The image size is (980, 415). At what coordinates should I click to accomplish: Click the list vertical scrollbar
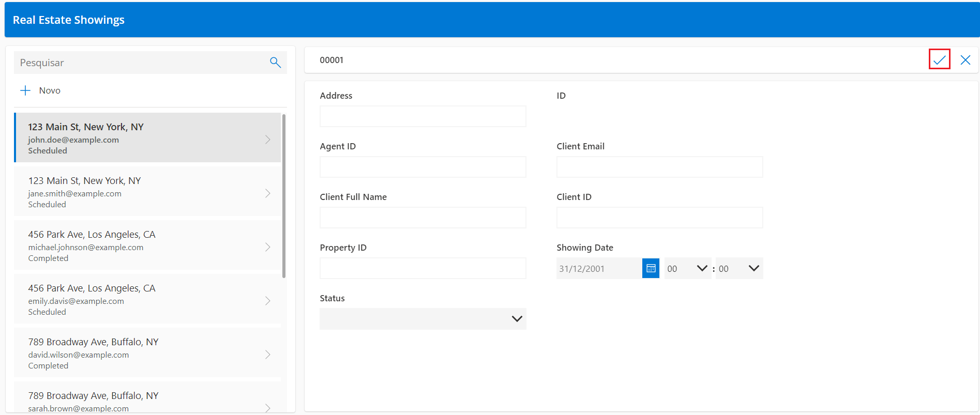click(284, 196)
